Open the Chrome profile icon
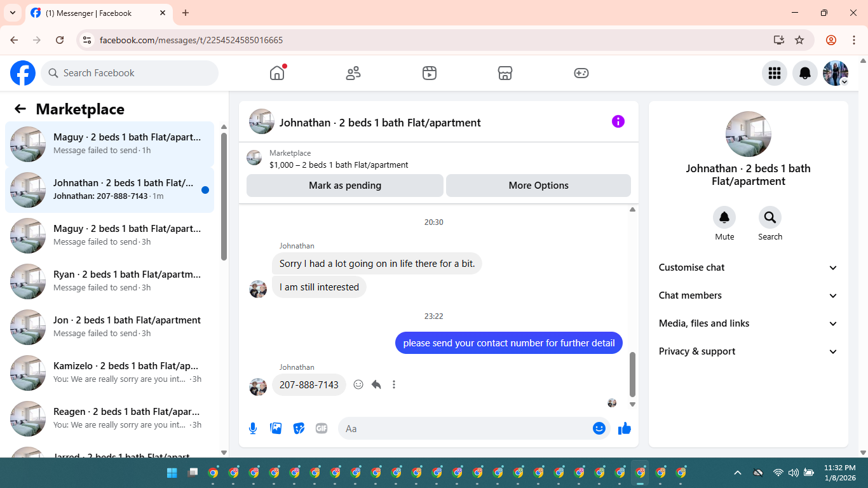The width and height of the screenshot is (868, 488). tap(831, 40)
